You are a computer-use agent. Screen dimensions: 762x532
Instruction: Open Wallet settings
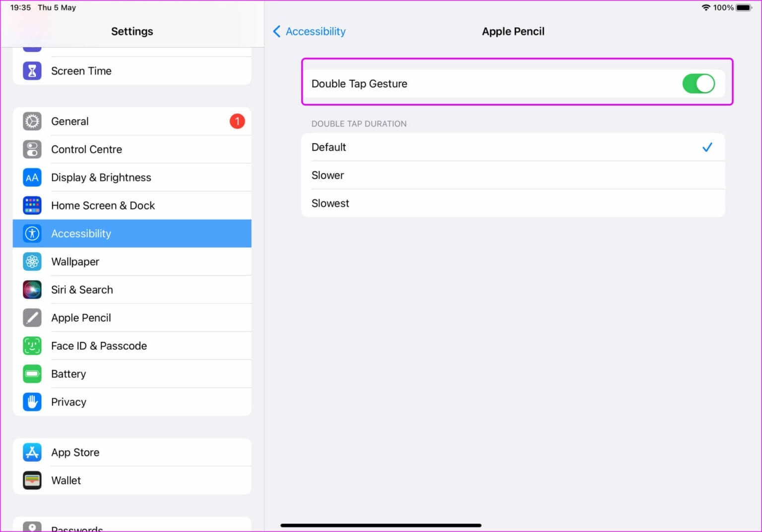pyautogui.click(x=132, y=480)
